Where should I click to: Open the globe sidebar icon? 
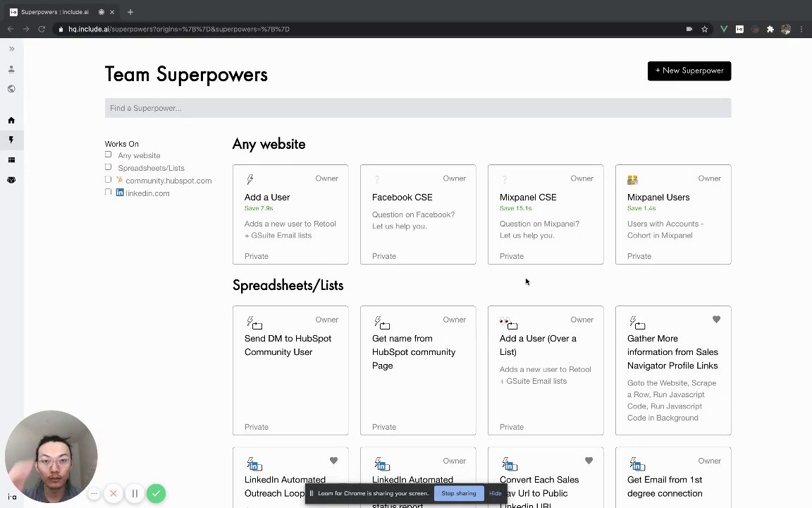tap(11, 89)
